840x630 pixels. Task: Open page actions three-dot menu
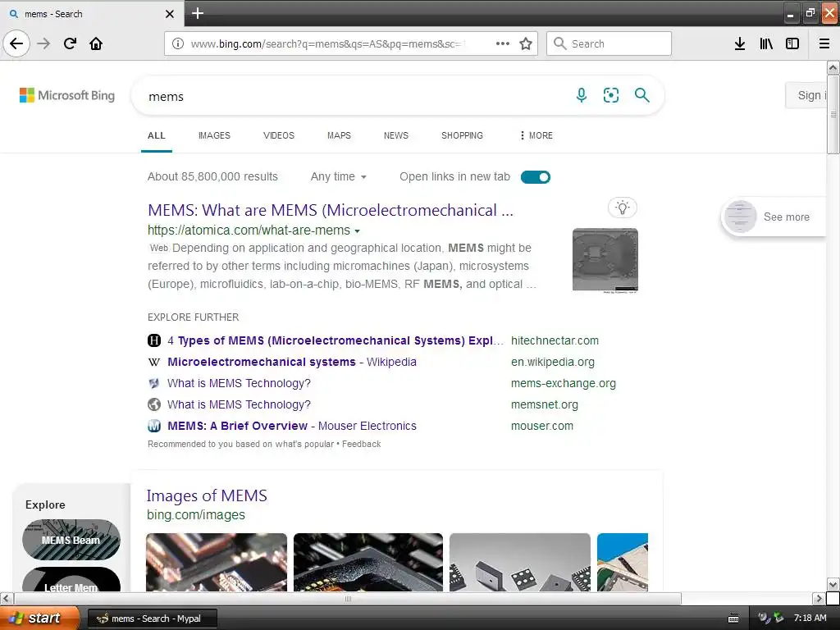coord(503,43)
